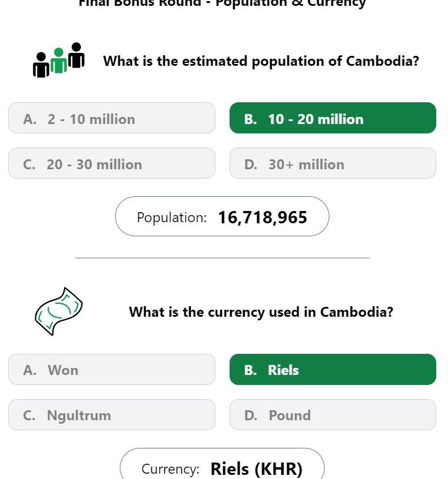The image size is (448, 479).
Task: Pick answer A. Won
Action: pos(112,369)
